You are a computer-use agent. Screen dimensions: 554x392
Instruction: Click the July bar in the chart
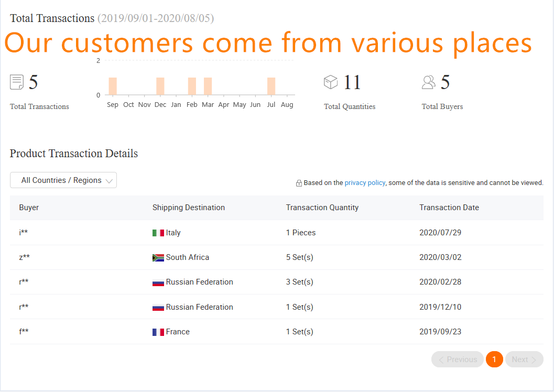pos(271,86)
